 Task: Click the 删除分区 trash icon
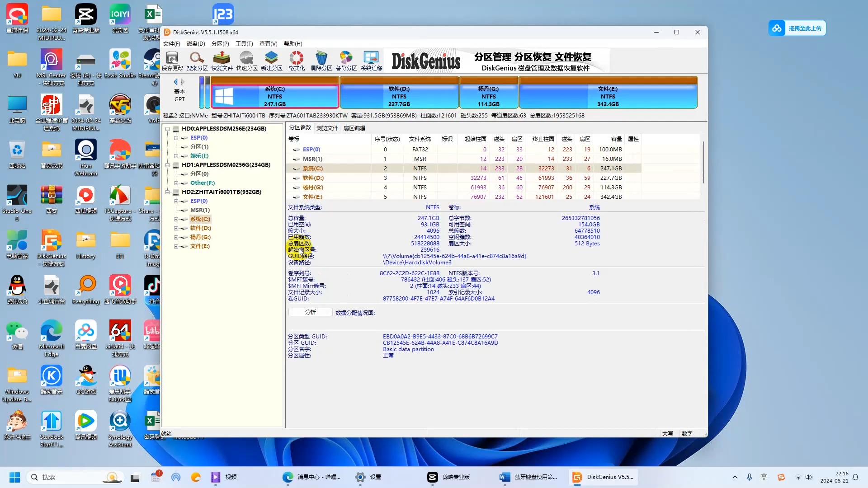[321, 61]
